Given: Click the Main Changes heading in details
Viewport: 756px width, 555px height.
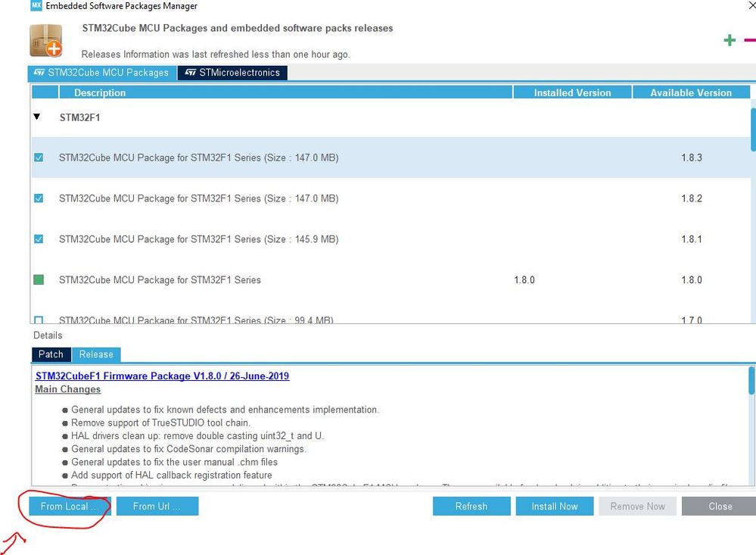Looking at the screenshot, I should coord(68,389).
